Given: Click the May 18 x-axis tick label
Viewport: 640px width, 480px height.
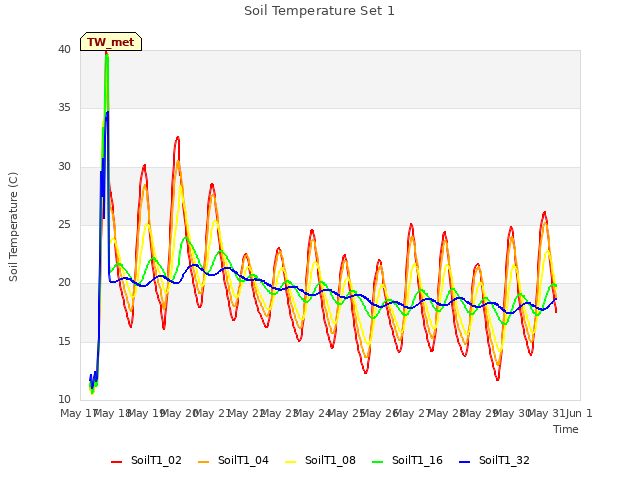Looking at the screenshot, I should tap(112, 413).
